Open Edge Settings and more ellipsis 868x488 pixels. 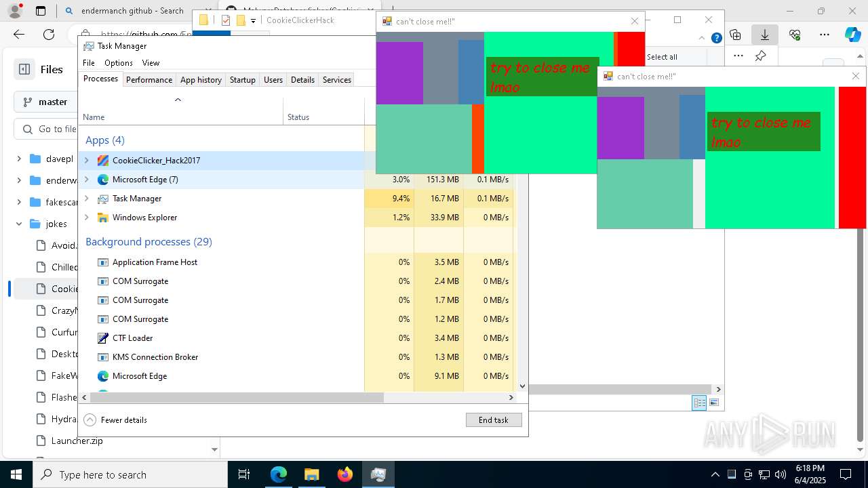[x=825, y=35]
